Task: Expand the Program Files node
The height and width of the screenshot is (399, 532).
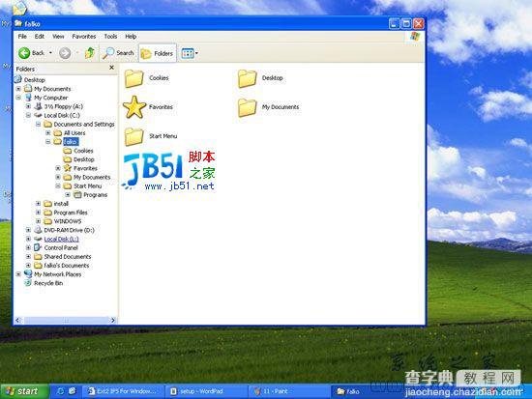Action: pyautogui.click(x=39, y=213)
